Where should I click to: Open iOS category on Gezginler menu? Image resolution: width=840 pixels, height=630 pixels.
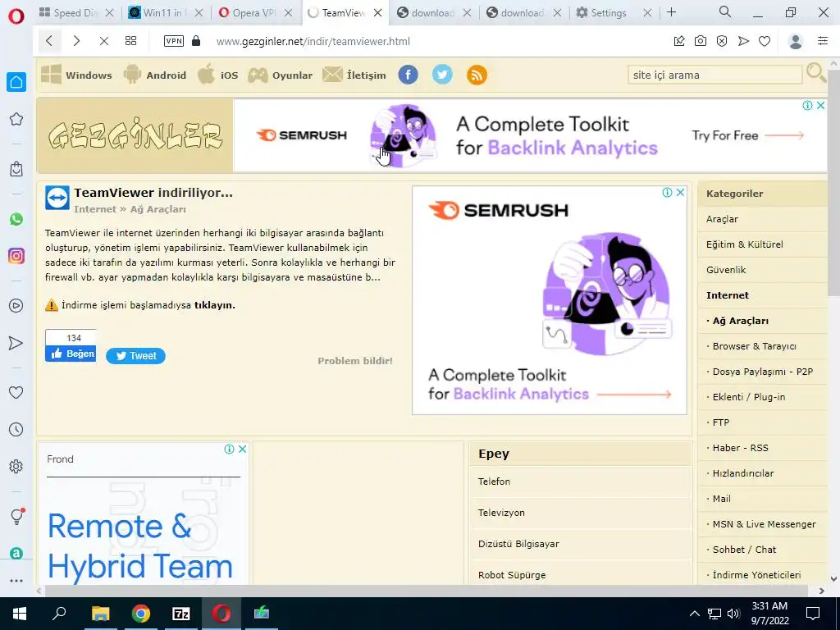coord(217,75)
